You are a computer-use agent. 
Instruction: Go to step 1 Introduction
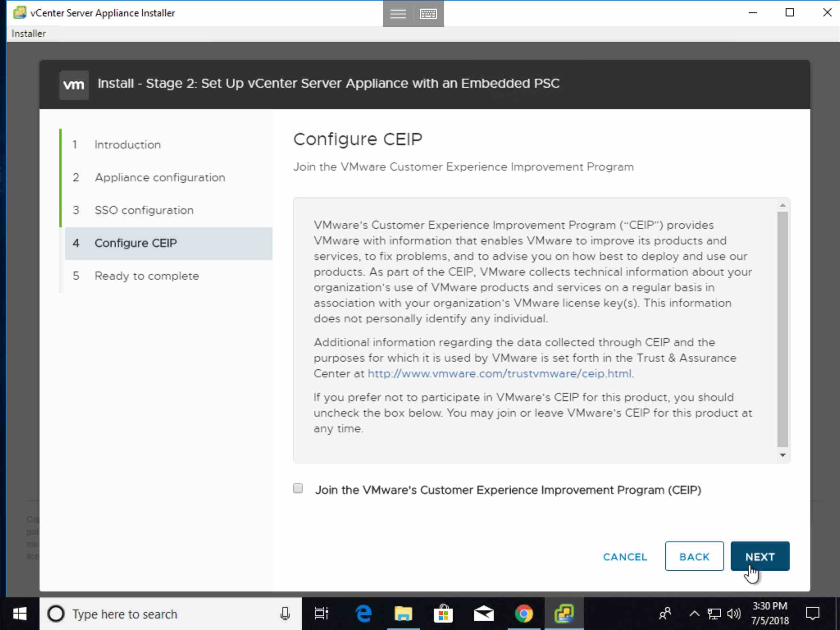coord(168,145)
